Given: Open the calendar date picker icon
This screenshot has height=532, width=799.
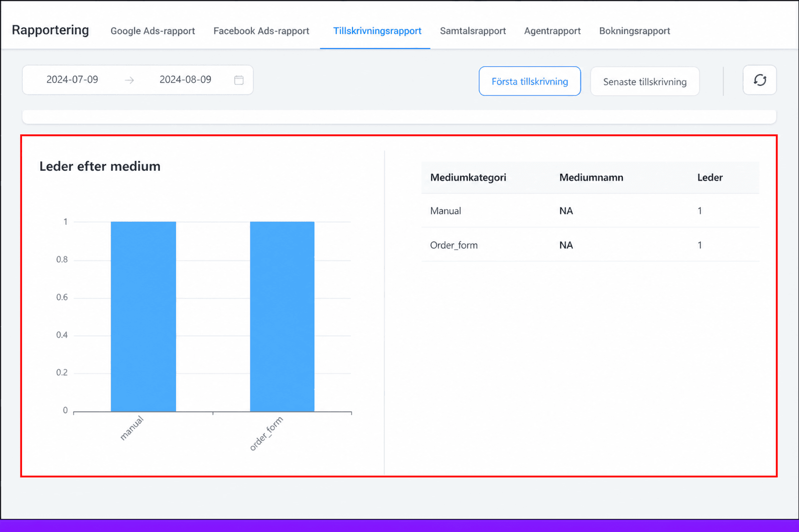Looking at the screenshot, I should [239, 80].
